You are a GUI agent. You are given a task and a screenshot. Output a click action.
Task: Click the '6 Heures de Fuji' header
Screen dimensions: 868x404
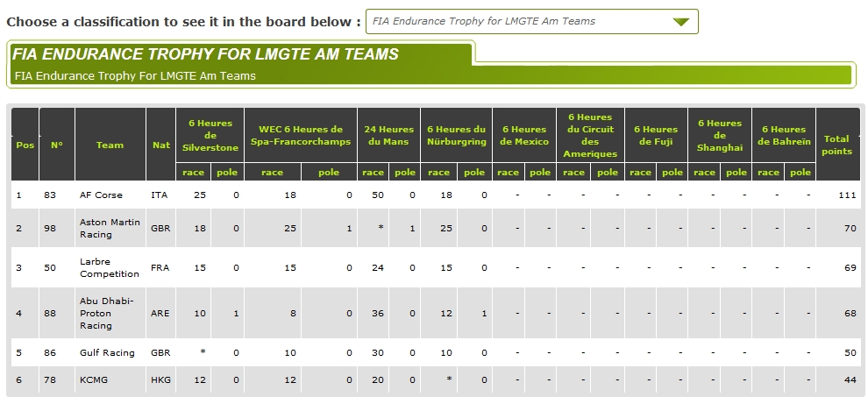(x=656, y=136)
